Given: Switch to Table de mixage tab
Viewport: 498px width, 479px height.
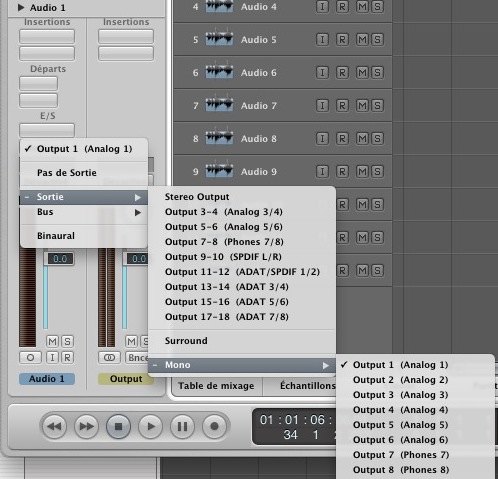Looking at the screenshot, I should click(216, 386).
